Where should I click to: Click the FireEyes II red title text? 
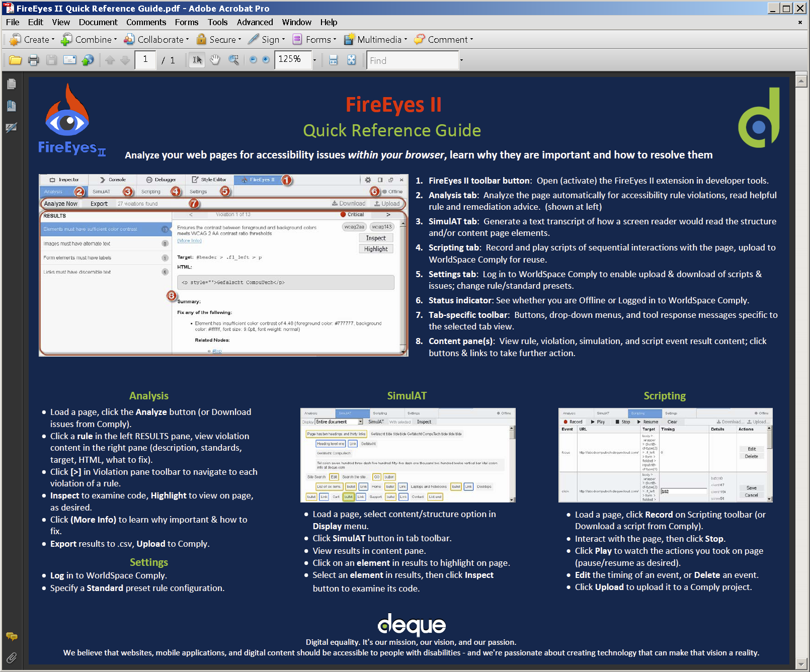[x=393, y=105]
